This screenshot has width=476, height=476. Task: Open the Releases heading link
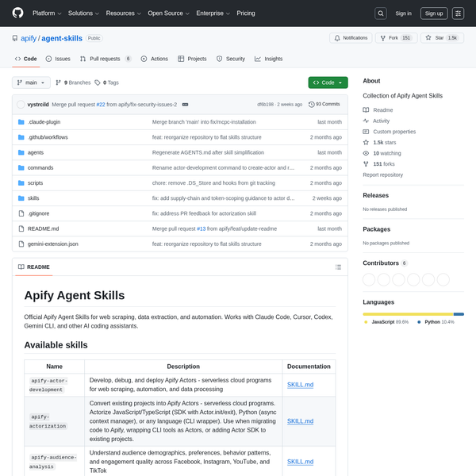[375, 195]
